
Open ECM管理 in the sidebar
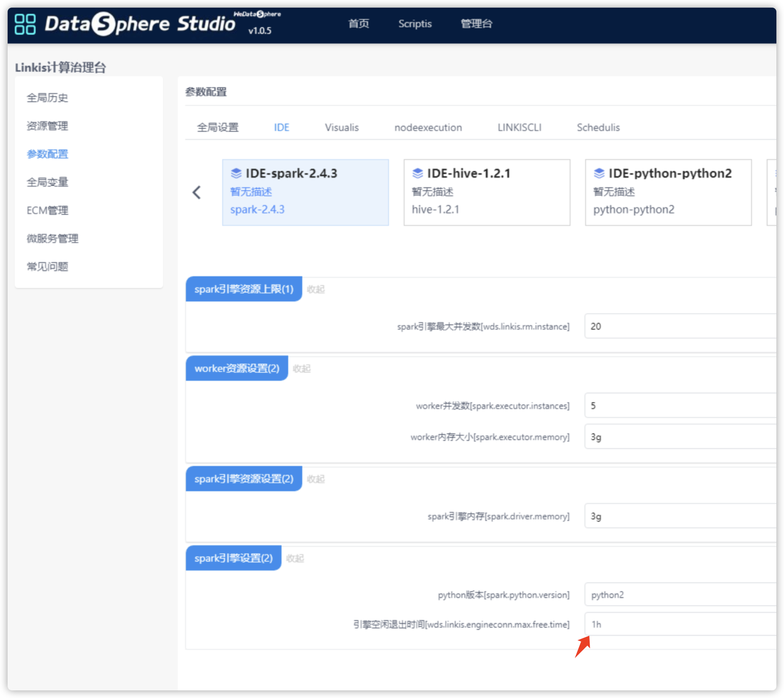point(47,211)
